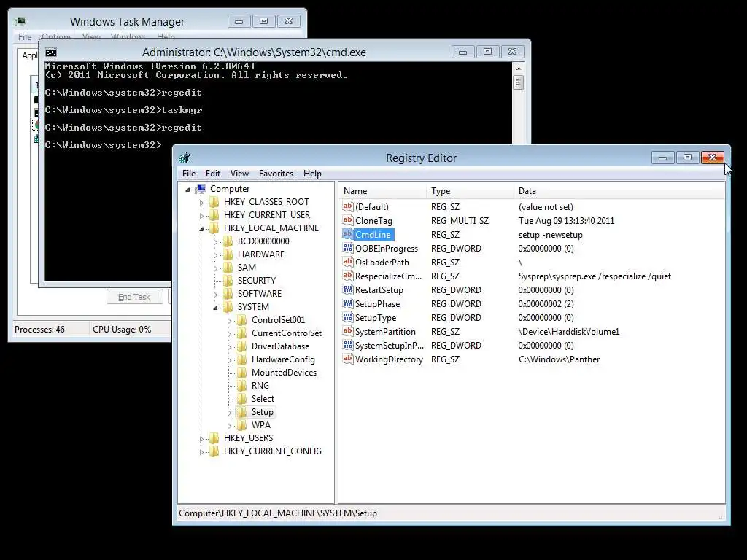Expand the HKEY_CURRENT_USER node arrow
747x560 pixels.
(201, 216)
